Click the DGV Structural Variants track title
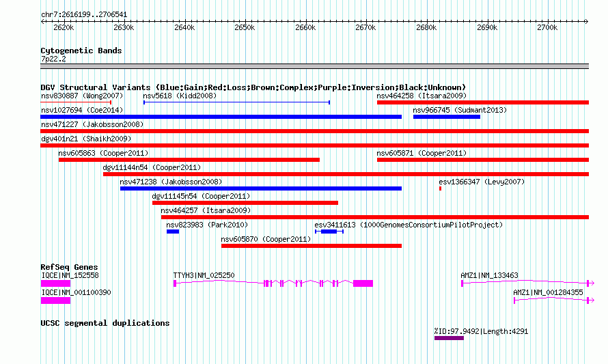The width and height of the screenshot is (608, 364). click(253, 87)
